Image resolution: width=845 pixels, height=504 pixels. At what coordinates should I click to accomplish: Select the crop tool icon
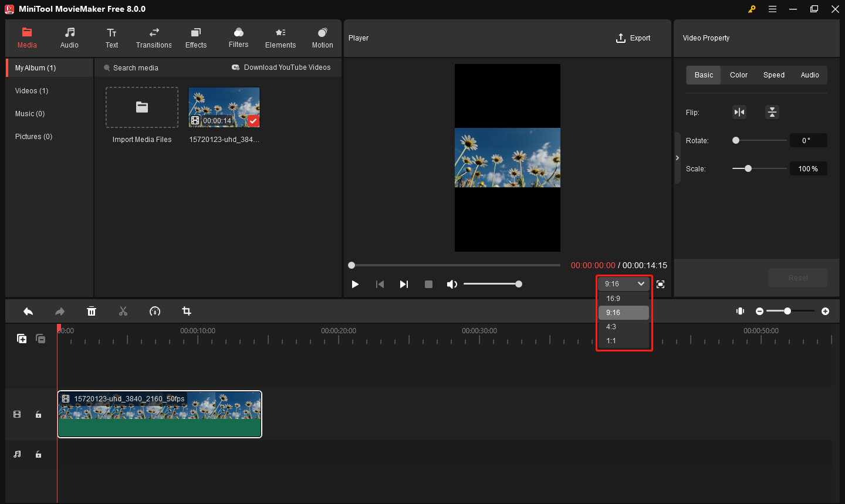187,312
